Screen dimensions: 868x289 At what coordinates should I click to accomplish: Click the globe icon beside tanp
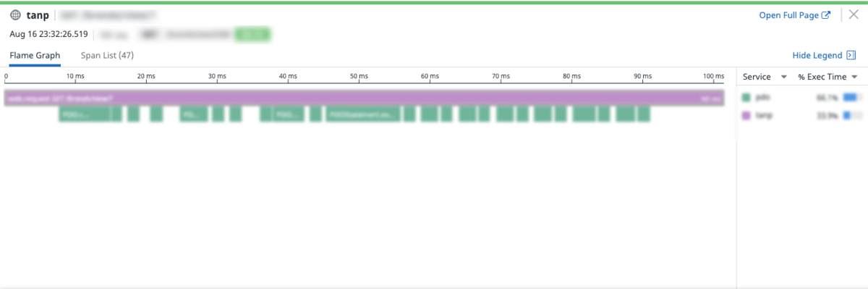(16, 15)
